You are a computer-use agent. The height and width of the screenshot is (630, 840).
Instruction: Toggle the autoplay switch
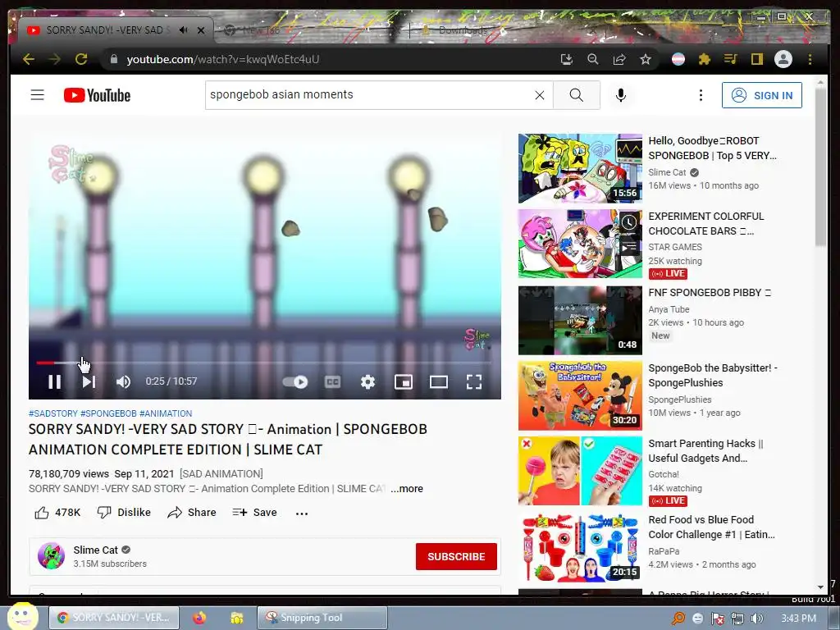coord(295,382)
